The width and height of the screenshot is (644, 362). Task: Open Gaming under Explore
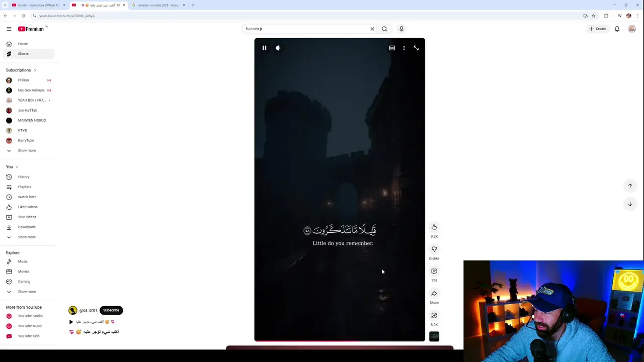click(x=28, y=282)
